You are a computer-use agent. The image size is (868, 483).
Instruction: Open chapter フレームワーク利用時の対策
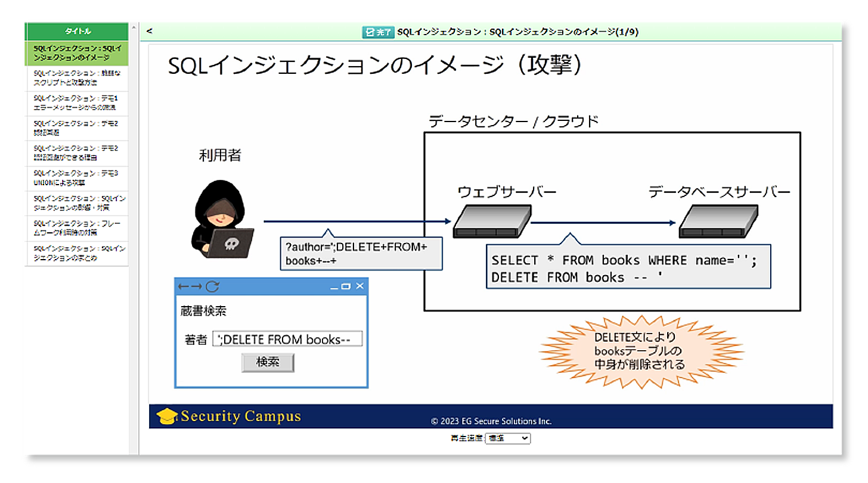tap(76, 228)
